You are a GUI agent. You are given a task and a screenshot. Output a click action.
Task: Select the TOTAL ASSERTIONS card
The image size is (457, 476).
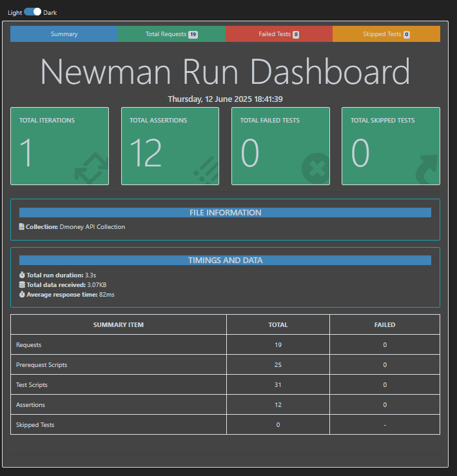tap(170, 146)
